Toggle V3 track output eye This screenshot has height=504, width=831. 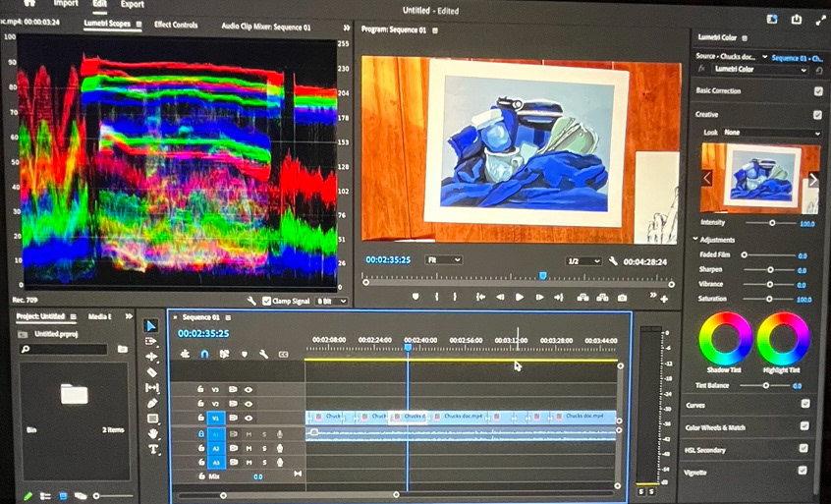click(x=249, y=389)
